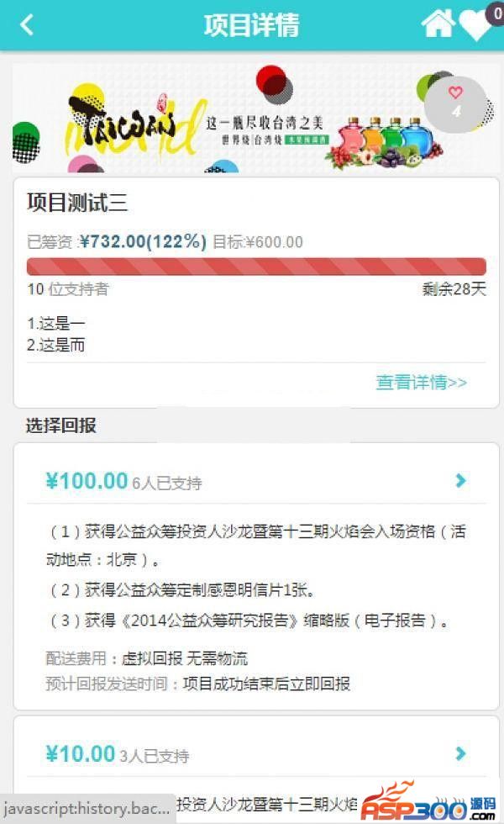The height and width of the screenshot is (824, 504).
Task: Click the 项目详情 header title
Action: click(x=251, y=24)
